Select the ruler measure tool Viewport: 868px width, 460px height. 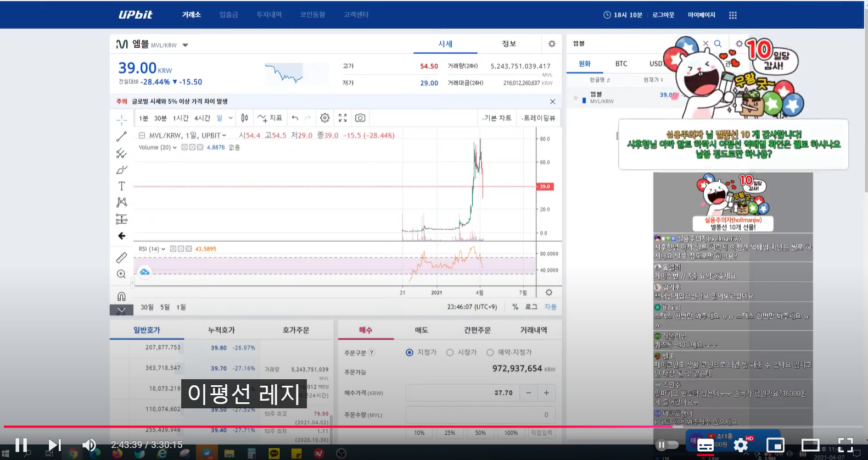pyautogui.click(x=121, y=257)
